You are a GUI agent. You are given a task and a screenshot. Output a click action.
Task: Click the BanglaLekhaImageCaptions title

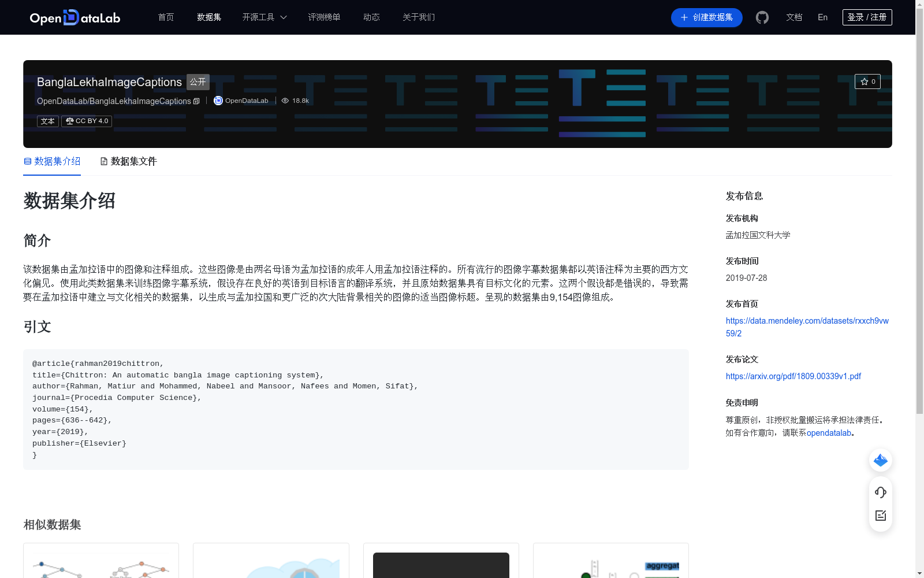click(109, 82)
